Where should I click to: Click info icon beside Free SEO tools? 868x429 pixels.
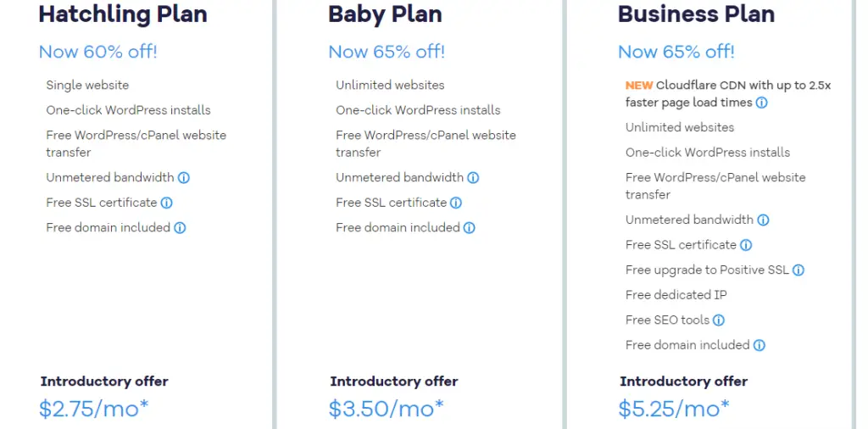719,320
